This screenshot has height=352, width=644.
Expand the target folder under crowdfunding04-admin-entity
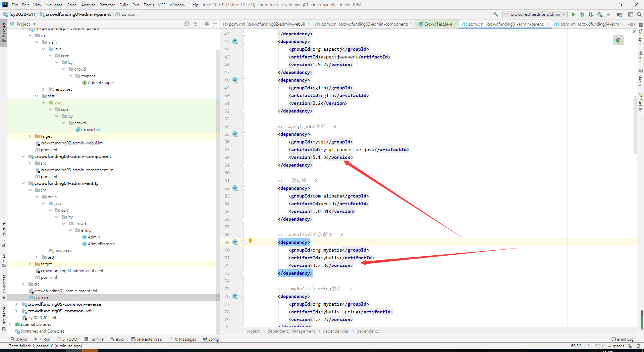(x=30, y=264)
